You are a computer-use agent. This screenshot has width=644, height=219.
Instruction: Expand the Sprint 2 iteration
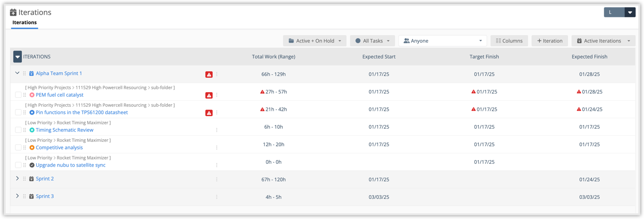click(17, 179)
